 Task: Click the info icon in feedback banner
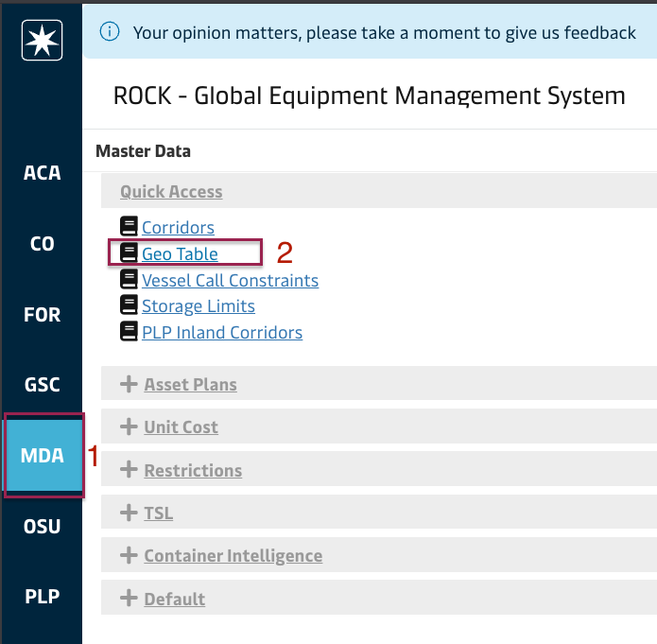pyautogui.click(x=110, y=32)
